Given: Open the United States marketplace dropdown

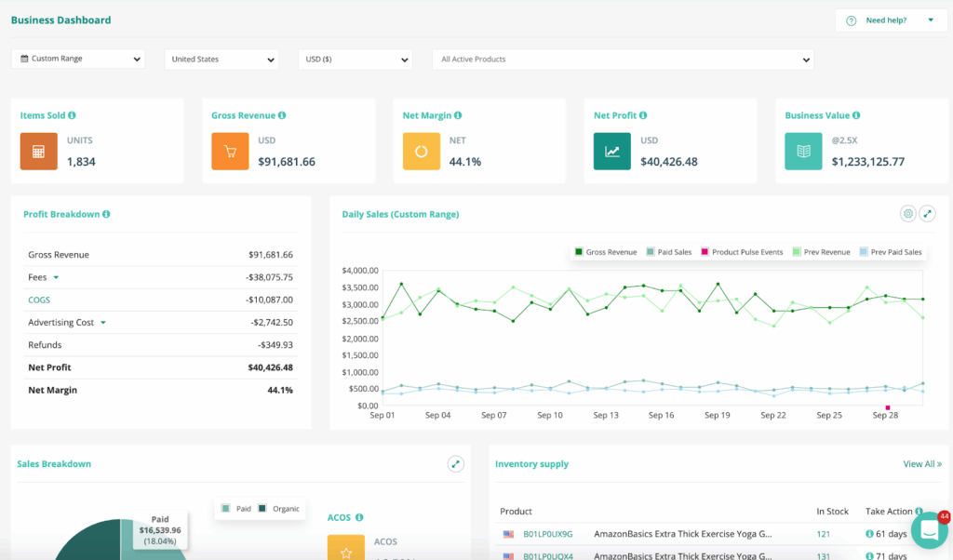Looking at the screenshot, I should [221, 59].
